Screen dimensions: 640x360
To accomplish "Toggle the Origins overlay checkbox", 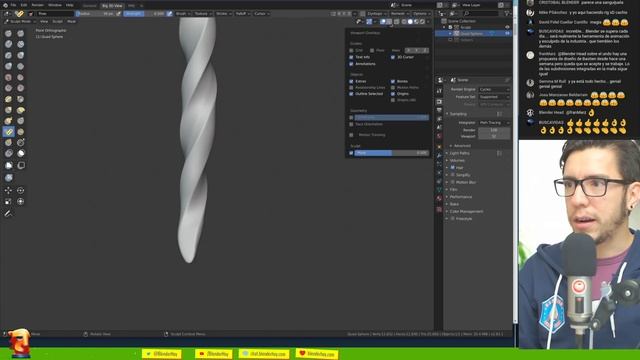I will [393, 94].
